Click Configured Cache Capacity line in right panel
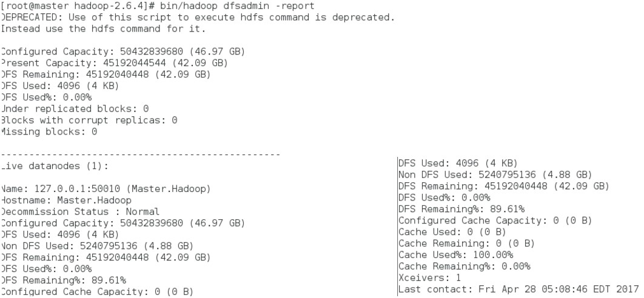Viewport: 644px width, 298px height. click(x=495, y=220)
